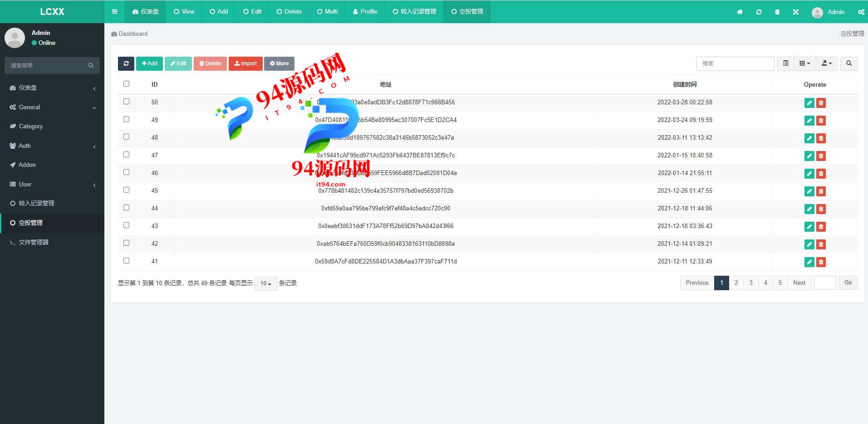Delete the record with ID 48
The height and width of the screenshot is (424, 868).
[x=821, y=138]
